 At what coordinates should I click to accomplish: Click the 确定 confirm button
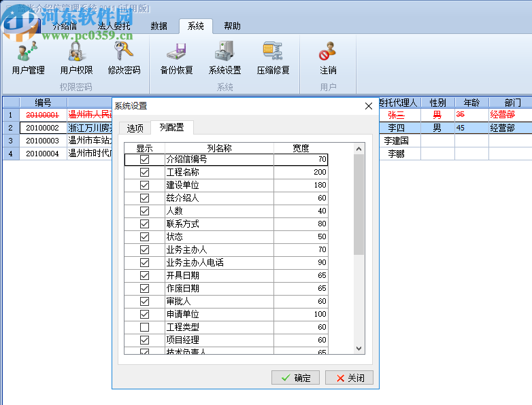295,378
